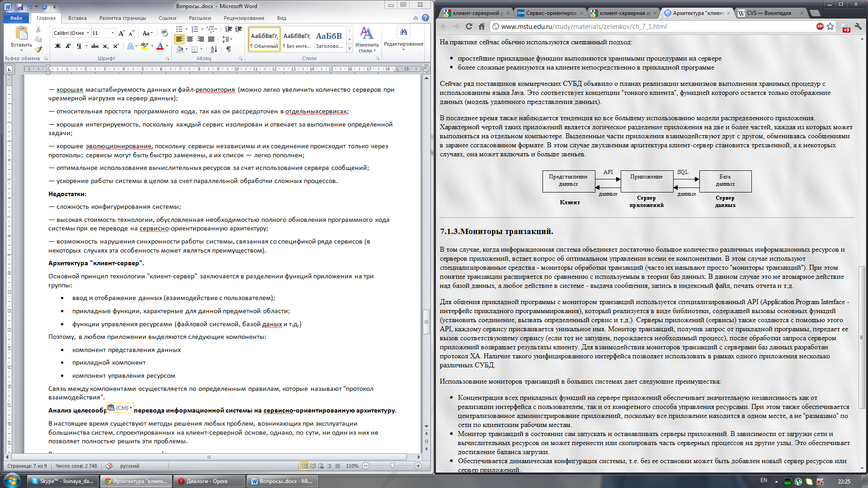This screenshot has width=868, height=488.
Task: Redo the action using the quick access icon
Action: 44,7
